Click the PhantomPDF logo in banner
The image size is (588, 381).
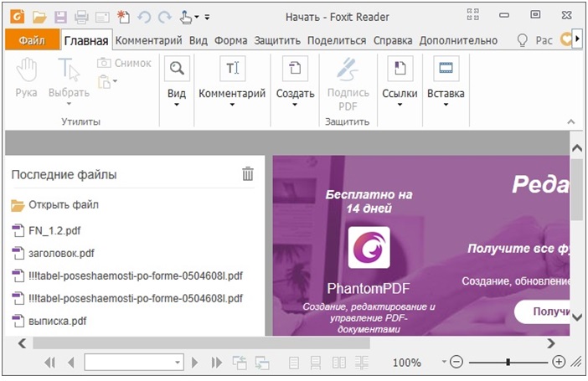369,247
